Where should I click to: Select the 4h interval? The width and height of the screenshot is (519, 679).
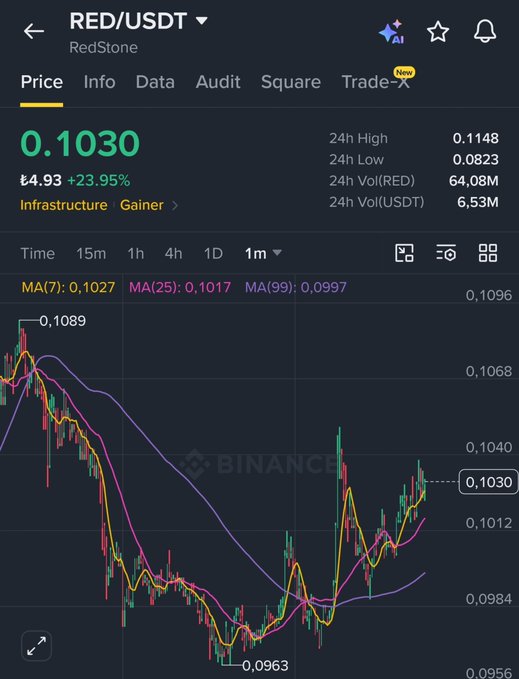click(x=173, y=253)
